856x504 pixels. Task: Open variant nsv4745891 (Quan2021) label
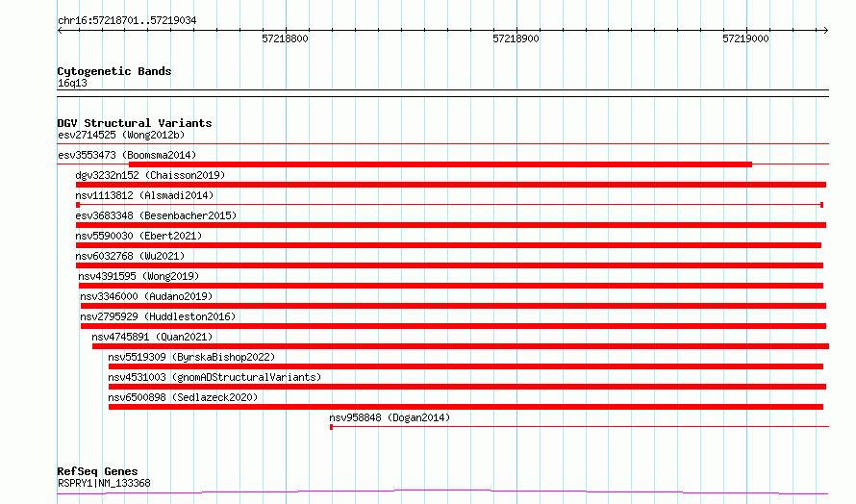pyautogui.click(x=152, y=337)
